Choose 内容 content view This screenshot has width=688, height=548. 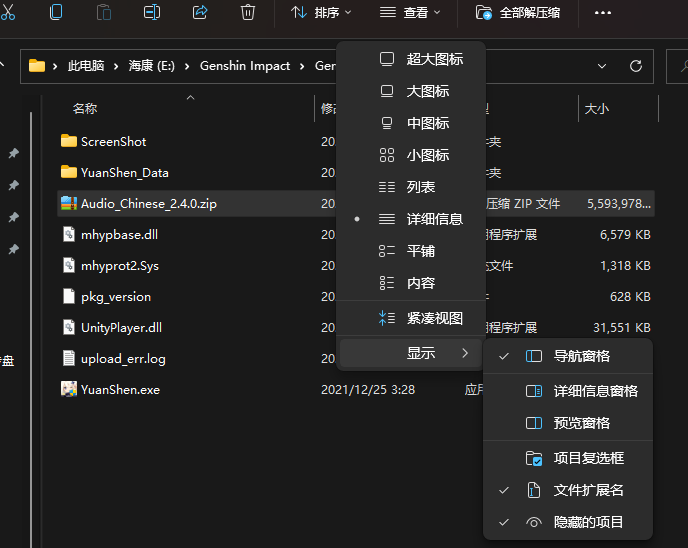pos(411,283)
